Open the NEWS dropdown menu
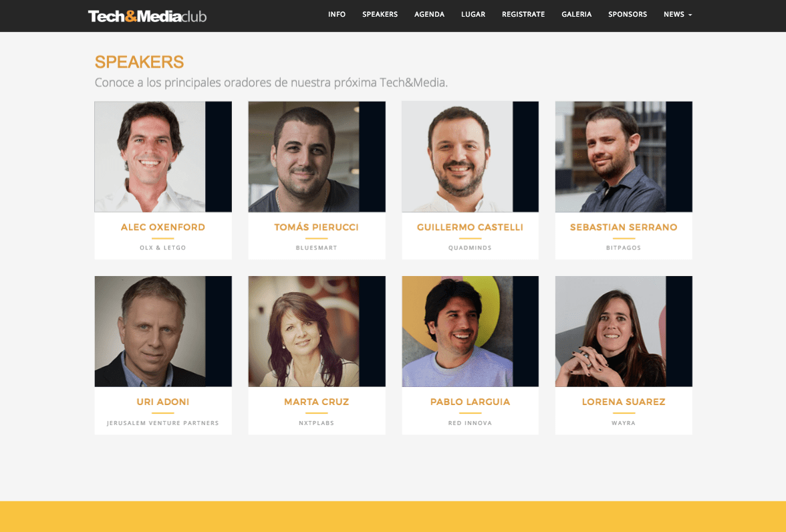Screen dimensions: 786x532 (678, 15)
